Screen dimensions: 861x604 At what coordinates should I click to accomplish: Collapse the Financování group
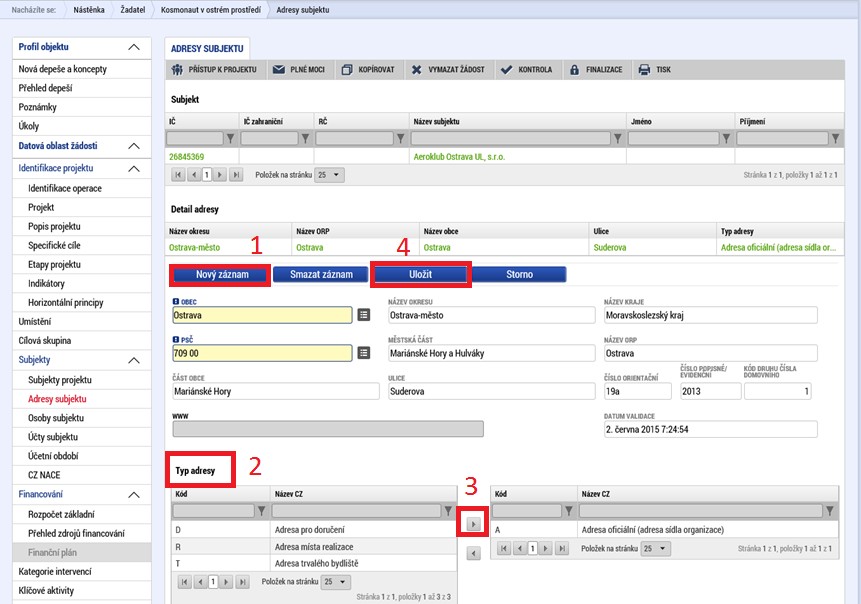point(134,495)
